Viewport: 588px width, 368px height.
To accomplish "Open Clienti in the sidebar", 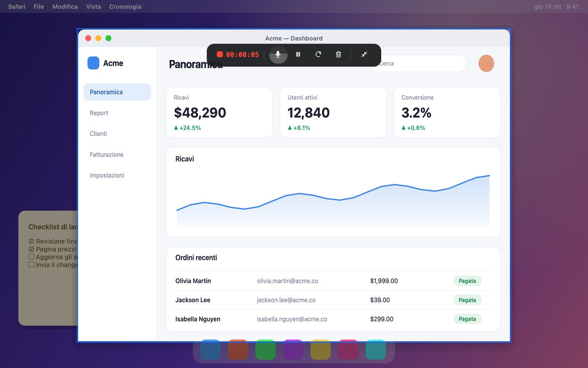I will tap(117, 133).
